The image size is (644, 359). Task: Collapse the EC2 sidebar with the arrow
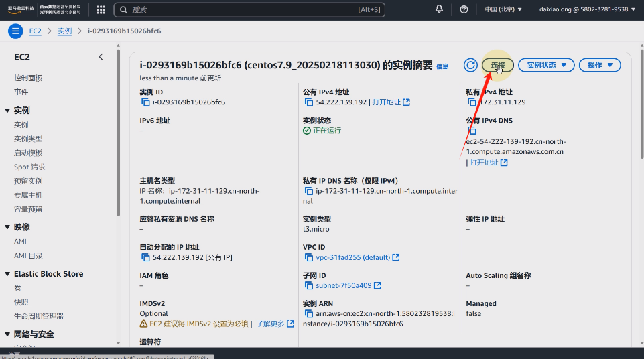[101, 57]
